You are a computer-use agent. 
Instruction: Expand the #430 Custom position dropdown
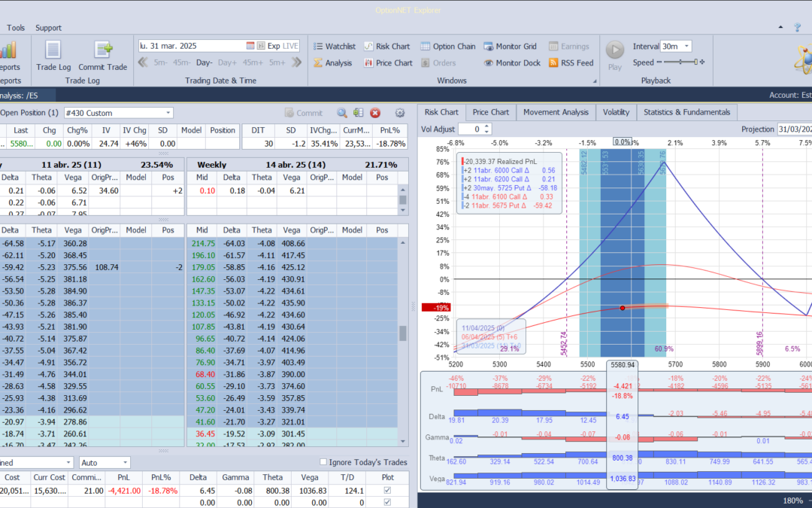168,113
